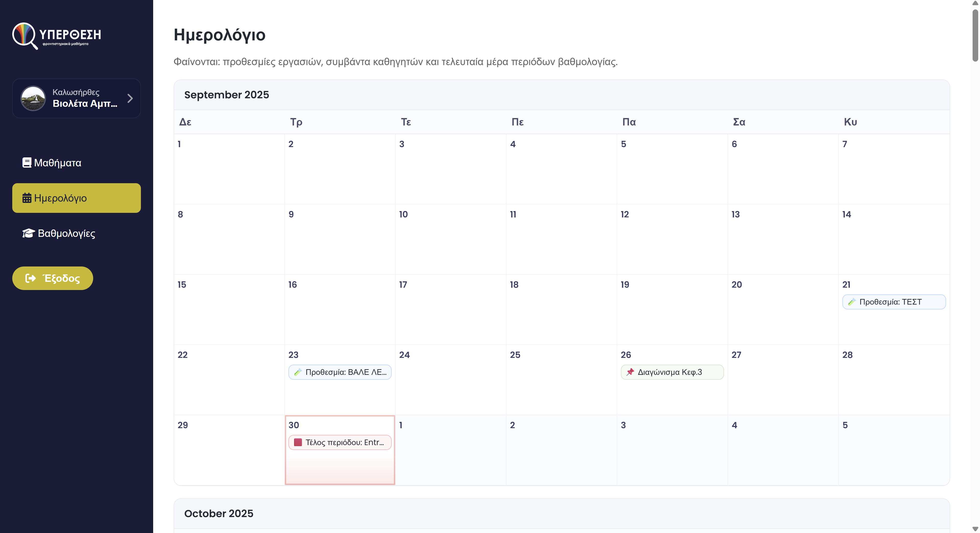Expand the user profile chevron arrow
This screenshot has height=533, width=980.
[130, 98]
